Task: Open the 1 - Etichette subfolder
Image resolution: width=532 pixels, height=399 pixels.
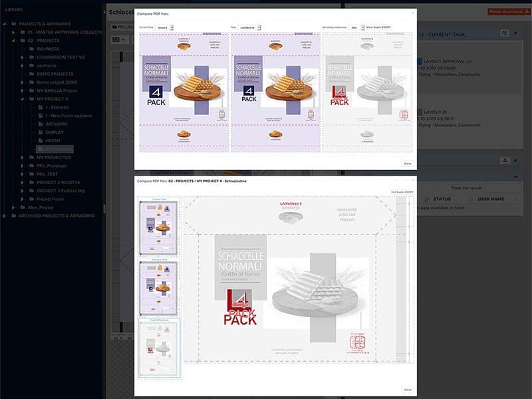Action: pyautogui.click(x=57, y=107)
